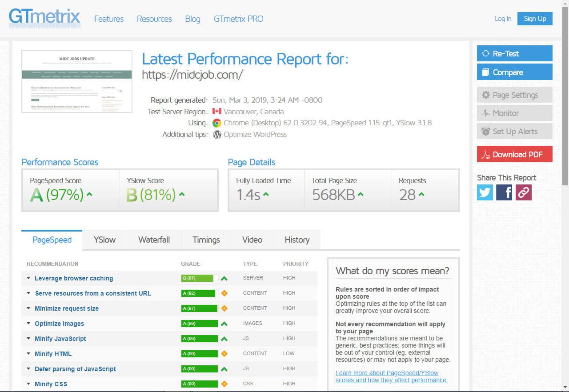The height and width of the screenshot is (392, 569).
Task: Switch to the Waterfall tab
Action: point(154,240)
